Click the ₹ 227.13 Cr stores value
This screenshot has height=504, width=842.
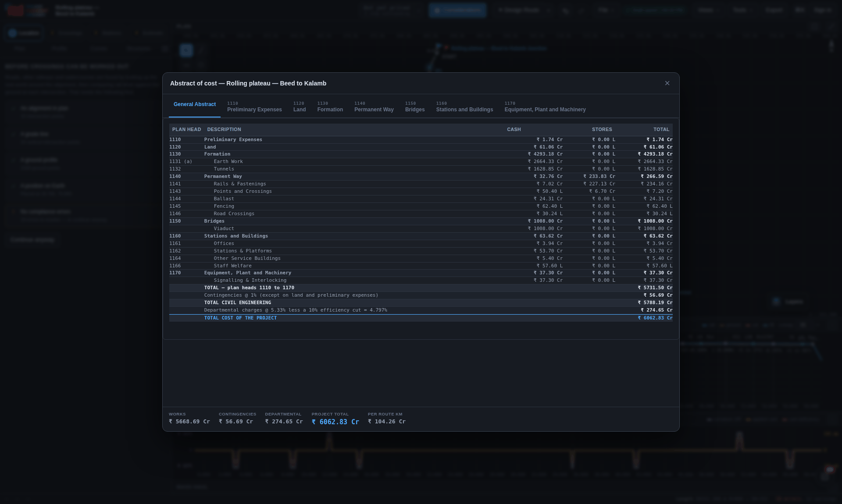[599, 184]
